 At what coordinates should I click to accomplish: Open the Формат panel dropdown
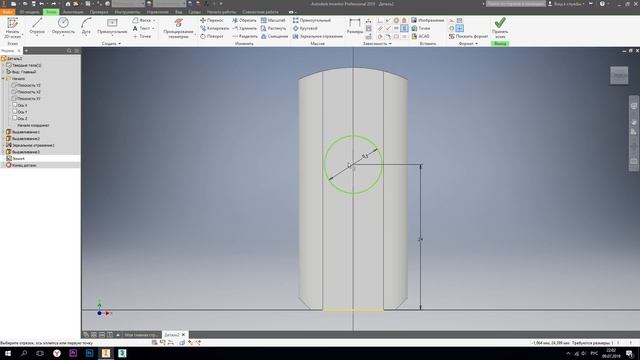(x=468, y=43)
